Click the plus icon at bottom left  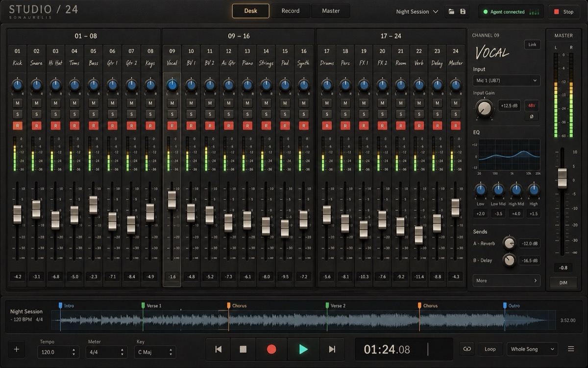[16, 349]
